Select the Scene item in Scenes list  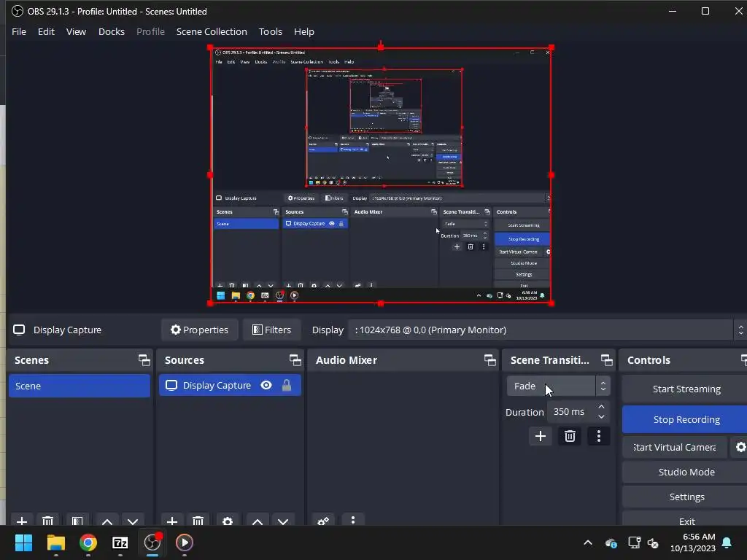[x=80, y=386]
